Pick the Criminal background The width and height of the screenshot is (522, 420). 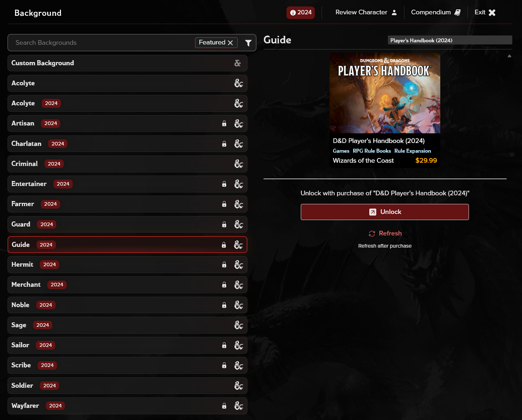127,164
